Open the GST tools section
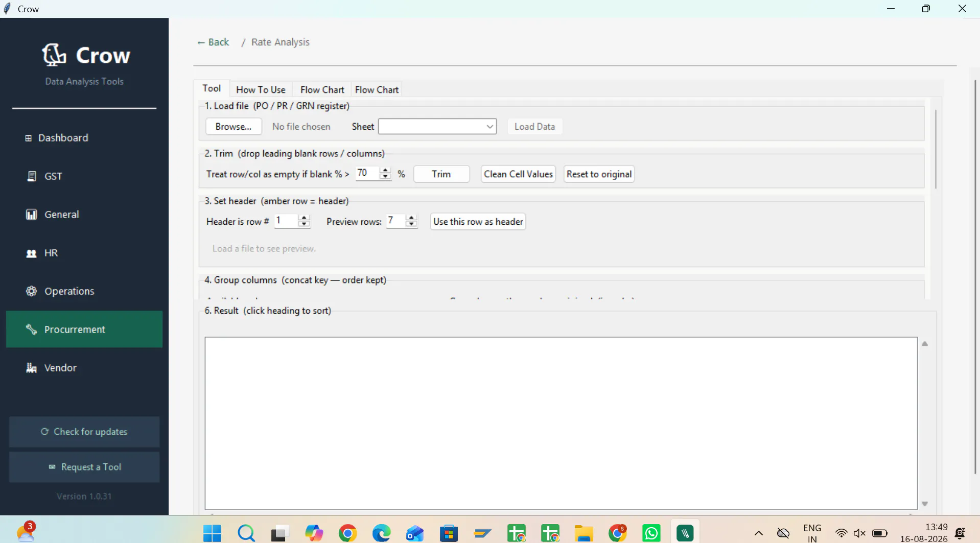Screen dimensions: 980x543 pos(84,176)
